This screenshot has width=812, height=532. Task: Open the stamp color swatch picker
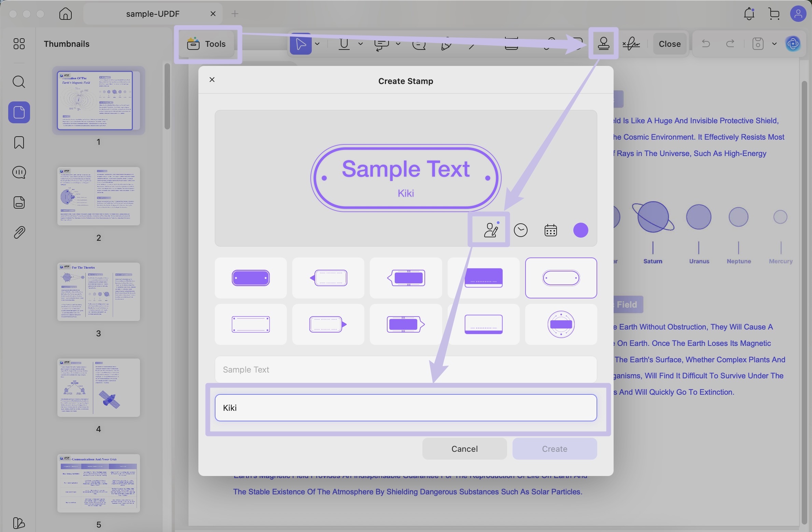click(581, 230)
